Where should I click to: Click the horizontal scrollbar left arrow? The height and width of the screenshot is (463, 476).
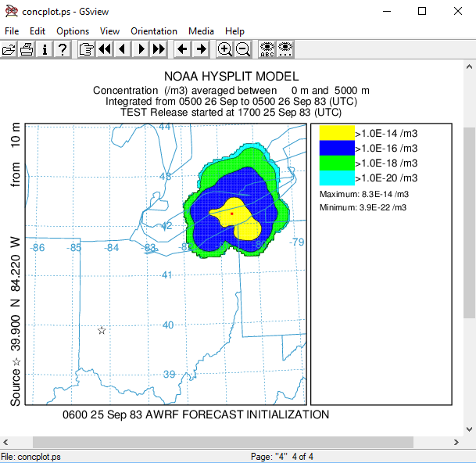coord(5,442)
